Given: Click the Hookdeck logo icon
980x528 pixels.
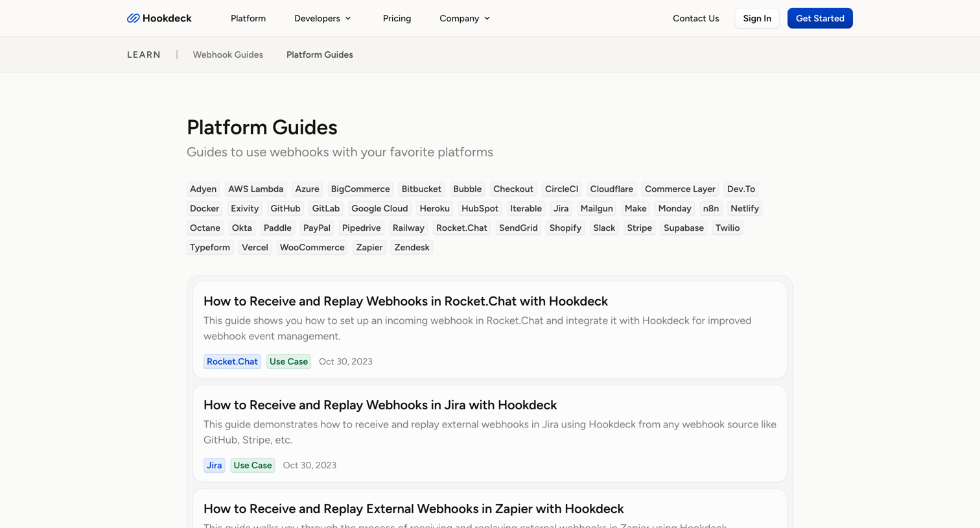Looking at the screenshot, I should click(x=133, y=18).
